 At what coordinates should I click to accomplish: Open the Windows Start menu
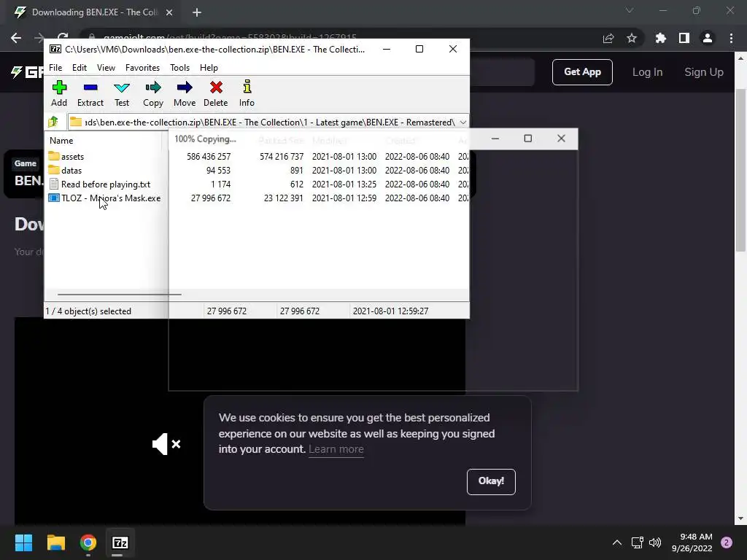pos(23,542)
